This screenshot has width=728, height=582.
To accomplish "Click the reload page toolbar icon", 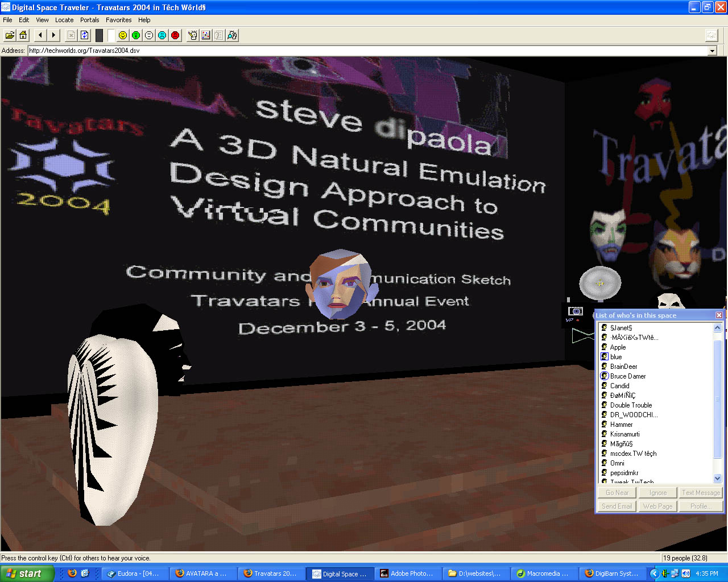I will tap(85, 35).
